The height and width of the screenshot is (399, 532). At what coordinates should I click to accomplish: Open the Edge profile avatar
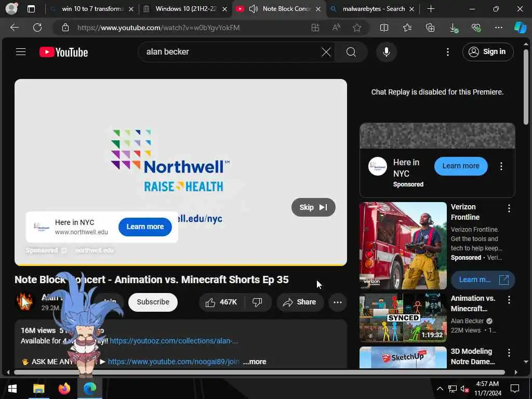[11, 8]
